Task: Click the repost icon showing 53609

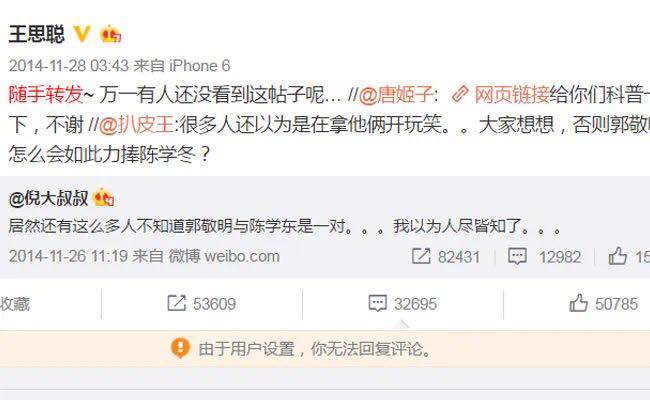Action: click(x=177, y=303)
